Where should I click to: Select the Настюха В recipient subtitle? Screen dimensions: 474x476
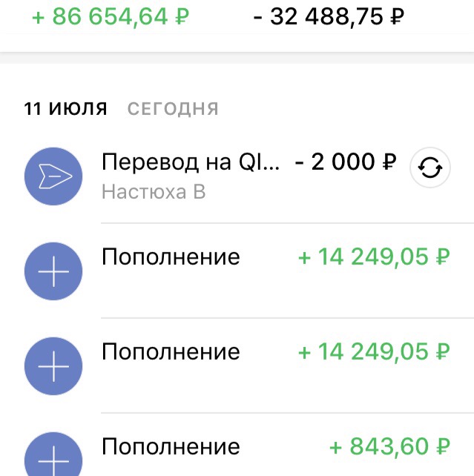tap(154, 192)
